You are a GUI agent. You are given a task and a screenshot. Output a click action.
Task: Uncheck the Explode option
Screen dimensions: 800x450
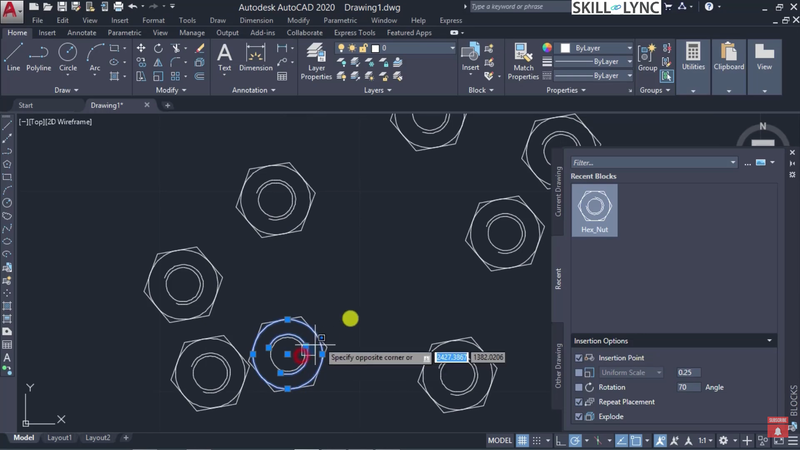579,416
